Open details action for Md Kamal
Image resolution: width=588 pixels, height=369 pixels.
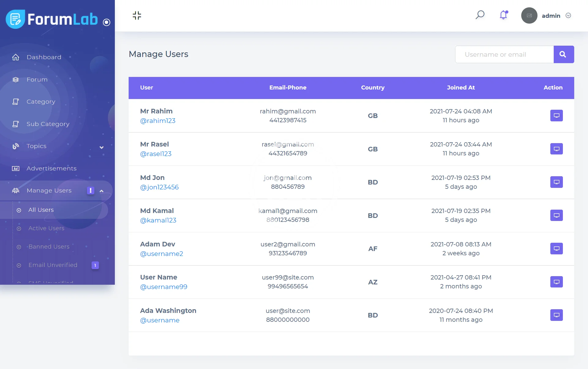pos(556,215)
